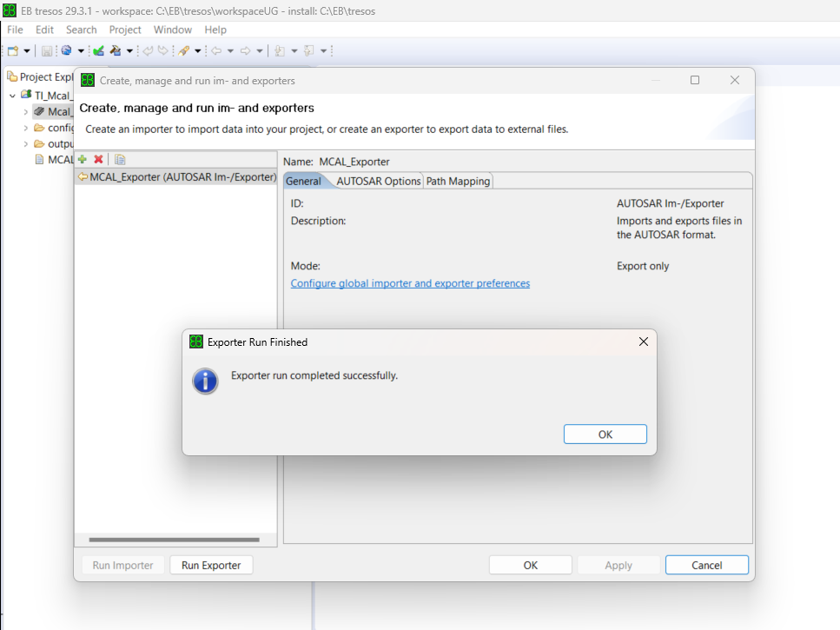The height and width of the screenshot is (630, 840).
Task: Expand the config folder in Project Explorer
Action: click(x=25, y=128)
